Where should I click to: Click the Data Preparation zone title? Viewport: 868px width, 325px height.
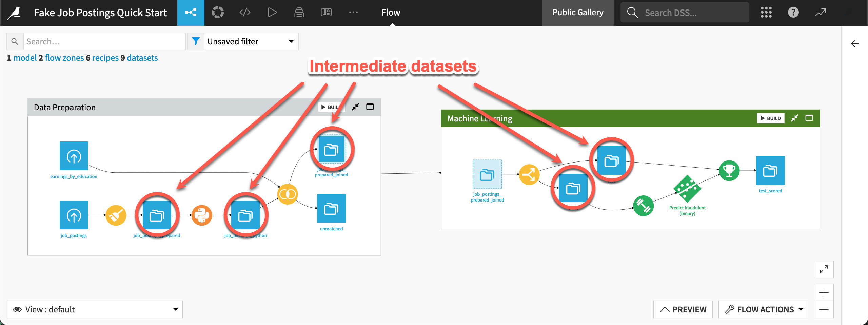click(65, 107)
